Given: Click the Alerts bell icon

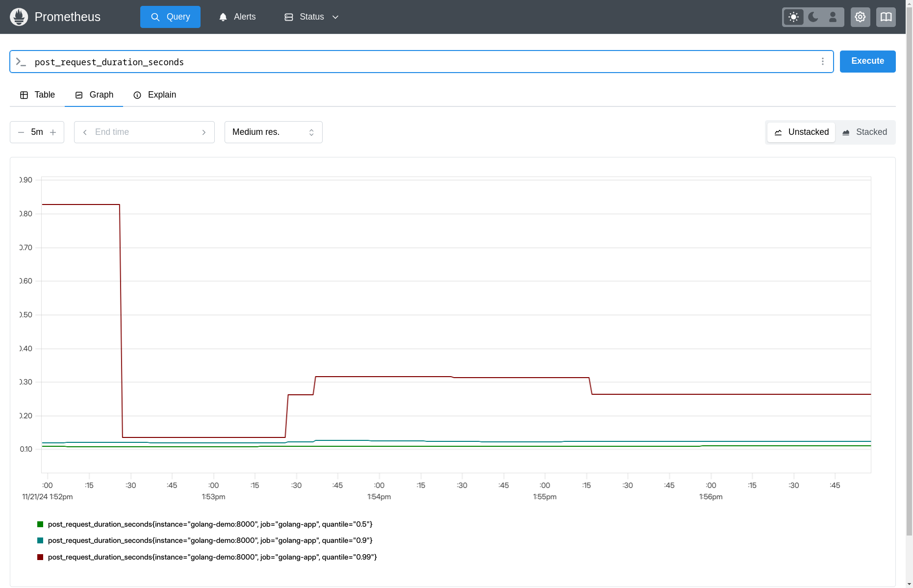Looking at the screenshot, I should click(223, 17).
